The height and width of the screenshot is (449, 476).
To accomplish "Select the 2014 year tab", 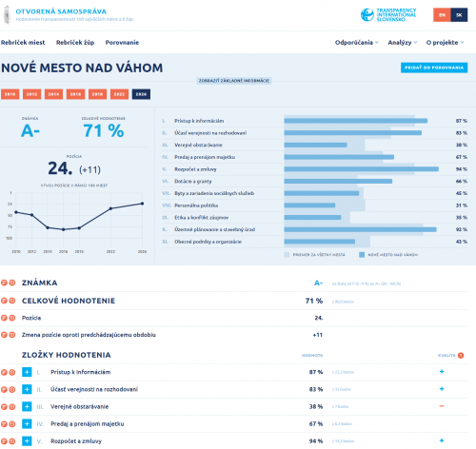I will pyautogui.click(x=53, y=94).
